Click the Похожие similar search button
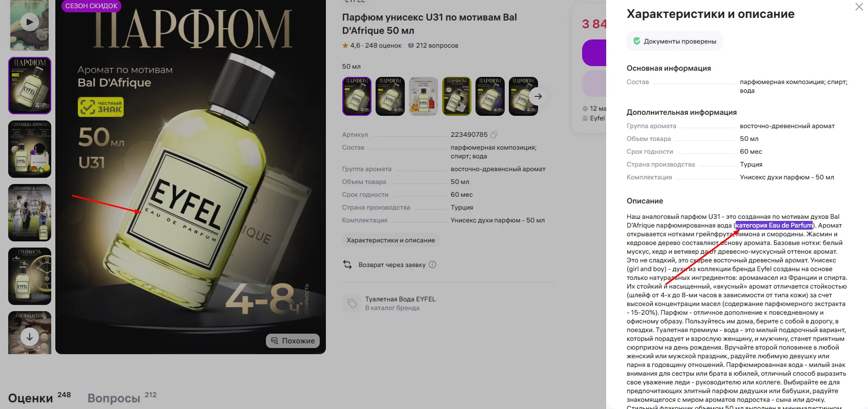 coord(293,341)
